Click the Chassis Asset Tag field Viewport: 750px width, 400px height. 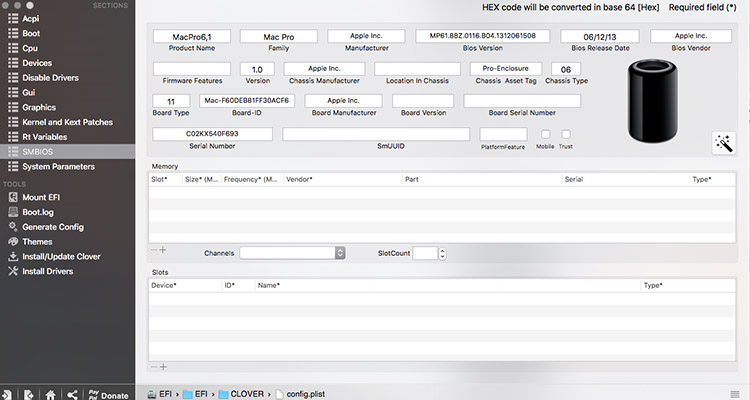point(506,69)
